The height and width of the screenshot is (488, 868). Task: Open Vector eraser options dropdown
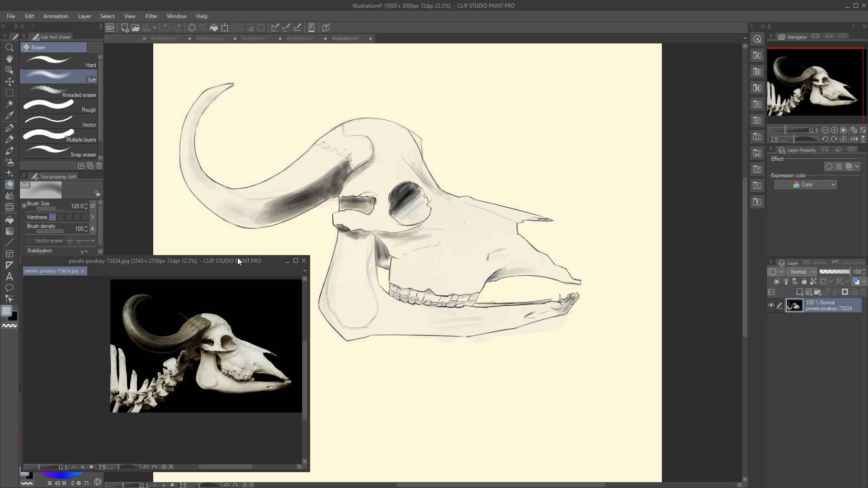point(93,241)
